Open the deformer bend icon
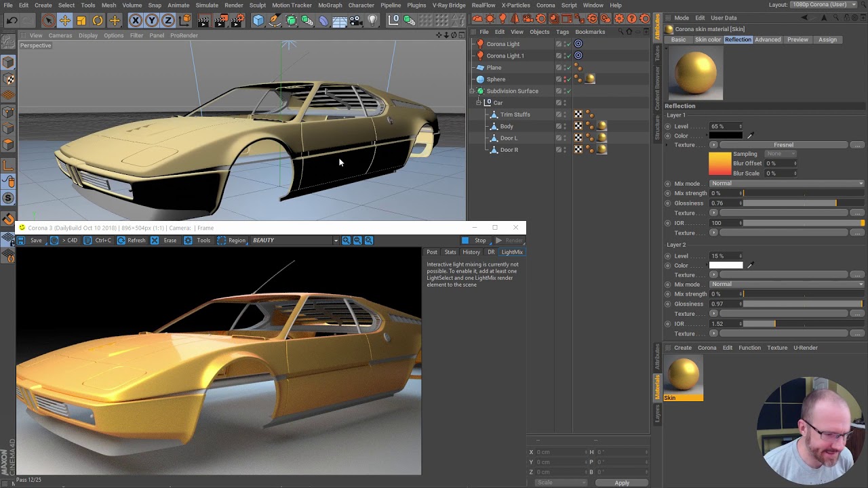 click(324, 20)
